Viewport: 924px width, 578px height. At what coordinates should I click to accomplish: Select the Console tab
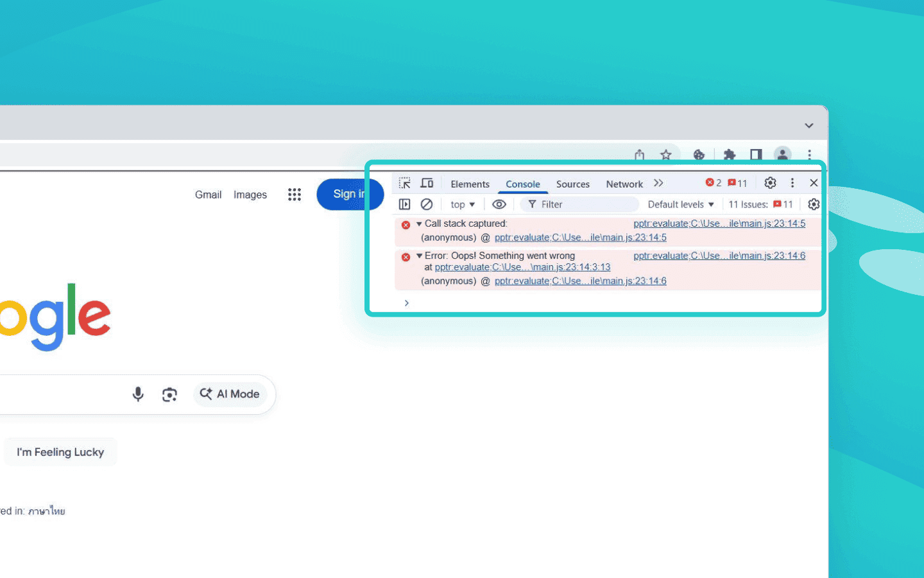click(x=523, y=184)
